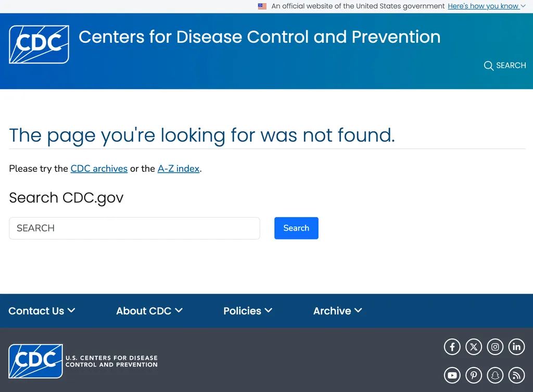Expand the Policies footer menu

click(x=248, y=311)
